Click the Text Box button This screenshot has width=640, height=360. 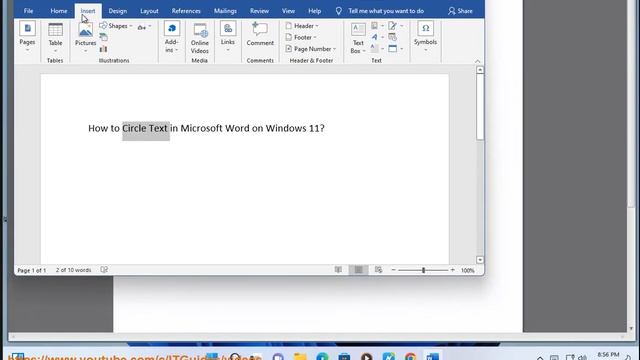(358, 38)
